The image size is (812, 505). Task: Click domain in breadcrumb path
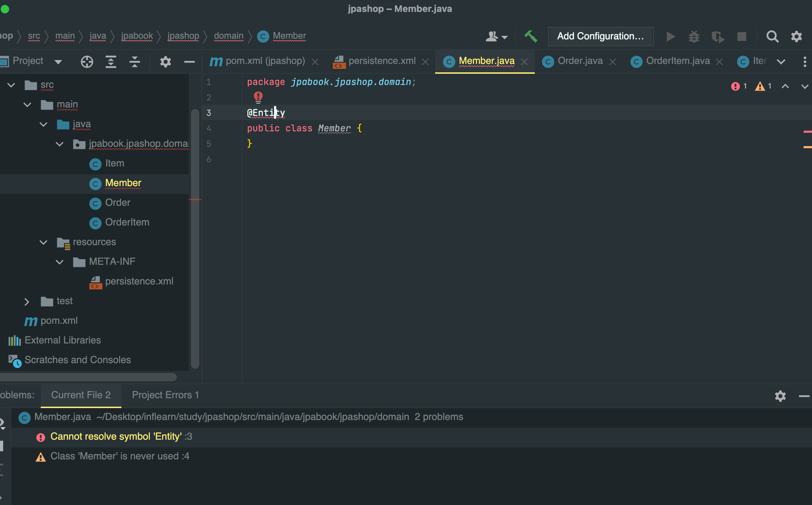point(228,36)
